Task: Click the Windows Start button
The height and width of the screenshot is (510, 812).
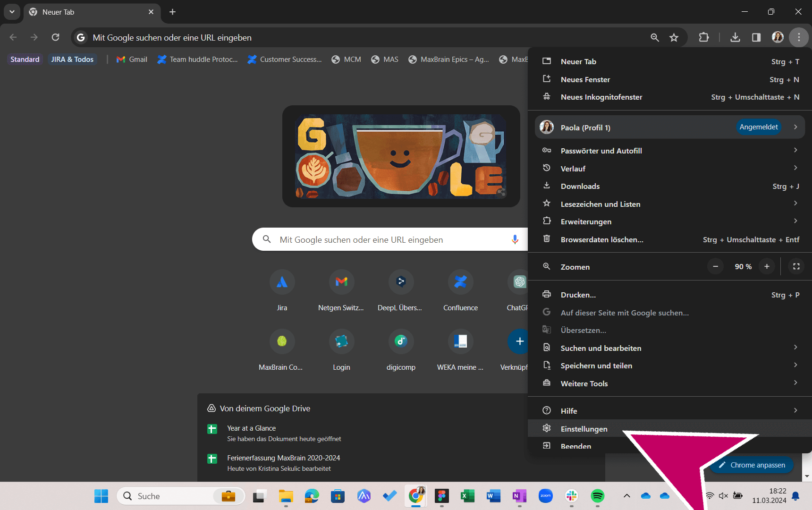Action: pos(101,496)
